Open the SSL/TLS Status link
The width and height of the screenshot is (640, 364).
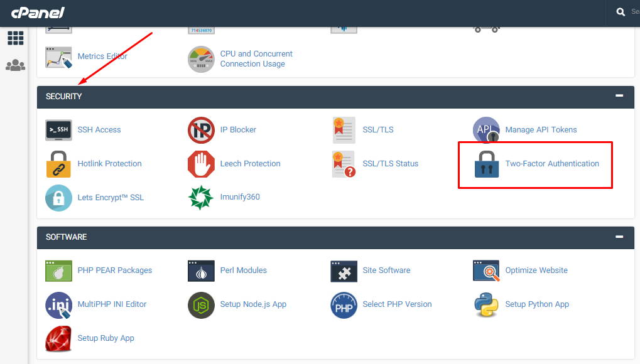(x=390, y=164)
